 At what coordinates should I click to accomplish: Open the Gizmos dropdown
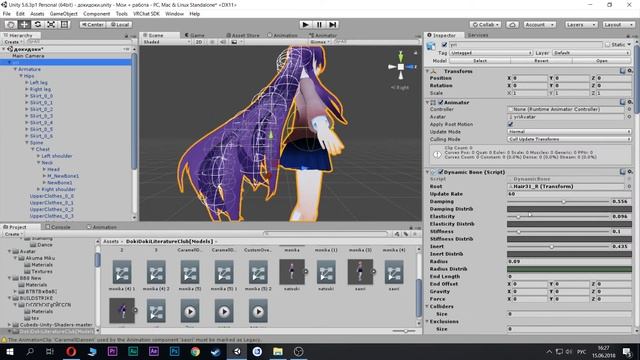click(319, 42)
